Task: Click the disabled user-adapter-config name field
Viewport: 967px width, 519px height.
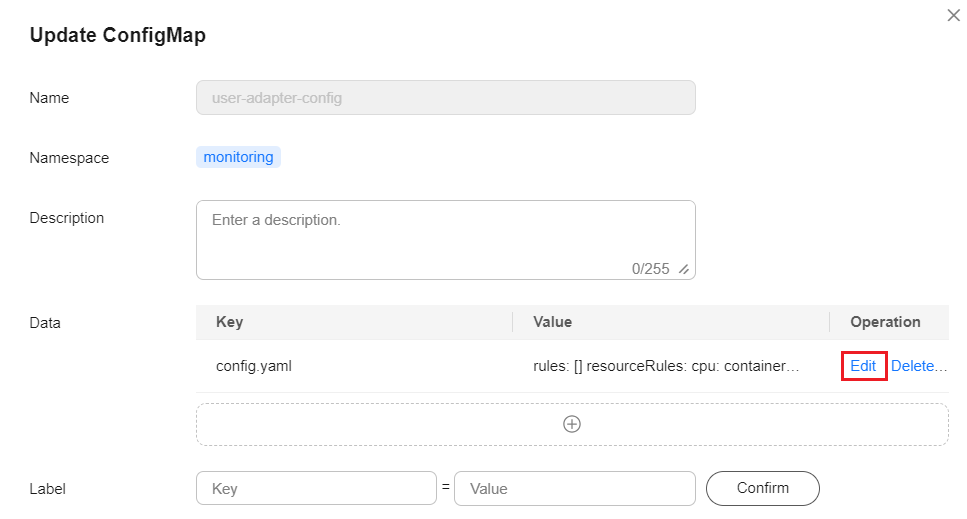Action: tap(446, 97)
